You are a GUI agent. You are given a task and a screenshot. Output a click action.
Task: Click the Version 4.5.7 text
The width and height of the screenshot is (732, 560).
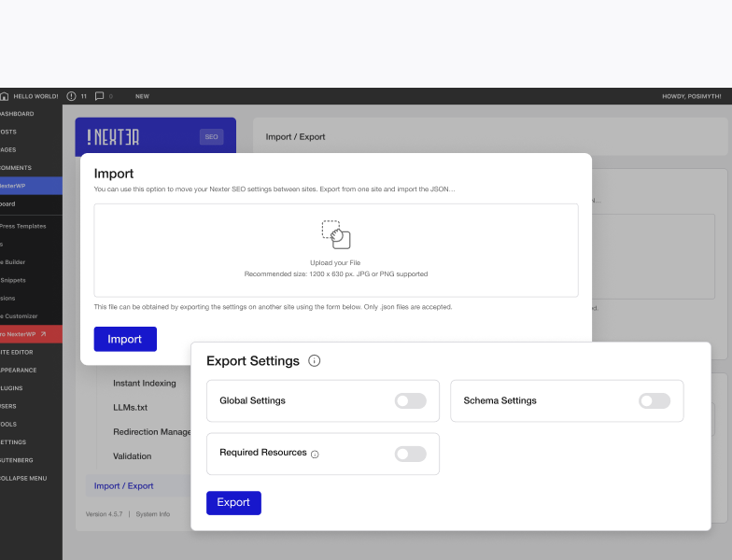pos(104,514)
